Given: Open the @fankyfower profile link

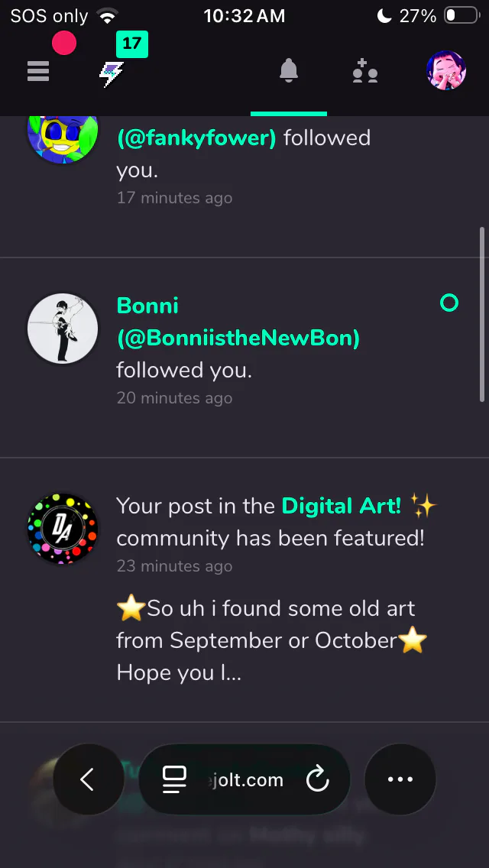Looking at the screenshot, I should click(x=196, y=138).
